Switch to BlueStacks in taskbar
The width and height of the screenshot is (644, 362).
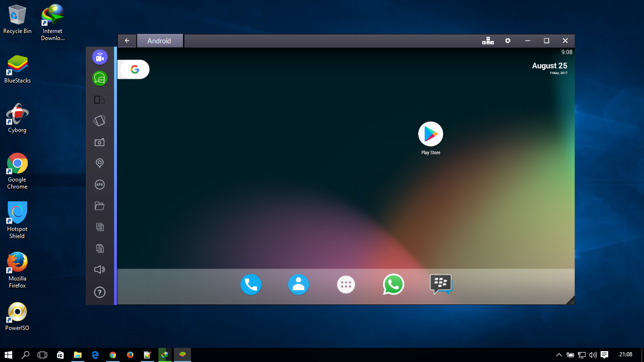click(x=182, y=355)
